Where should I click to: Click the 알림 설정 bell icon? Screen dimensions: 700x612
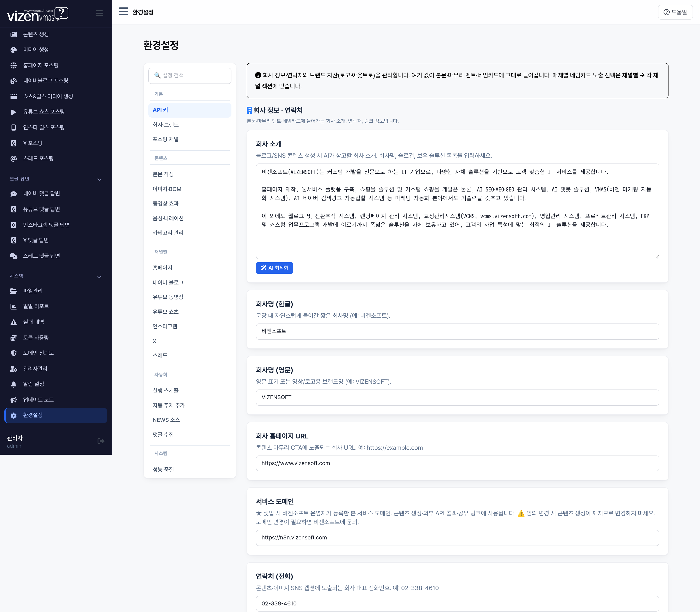[x=14, y=384]
